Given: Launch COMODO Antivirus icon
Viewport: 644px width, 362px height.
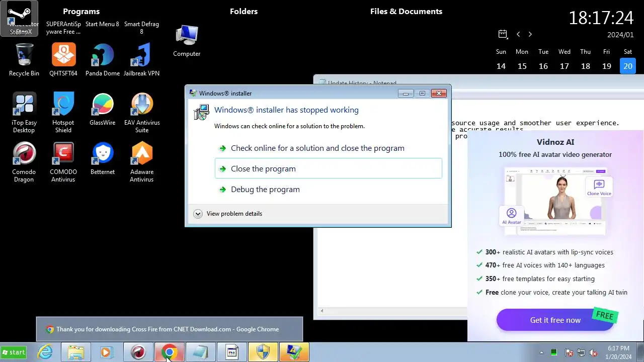Looking at the screenshot, I should click(63, 162).
